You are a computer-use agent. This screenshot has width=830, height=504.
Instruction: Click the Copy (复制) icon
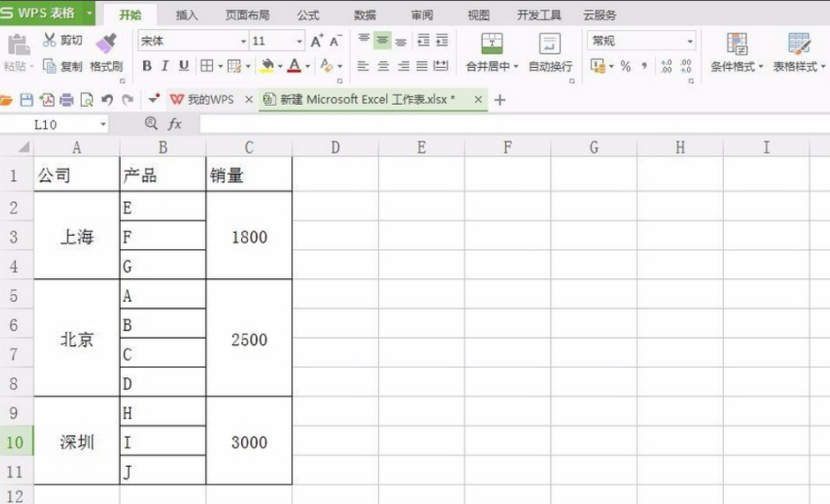(x=49, y=66)
